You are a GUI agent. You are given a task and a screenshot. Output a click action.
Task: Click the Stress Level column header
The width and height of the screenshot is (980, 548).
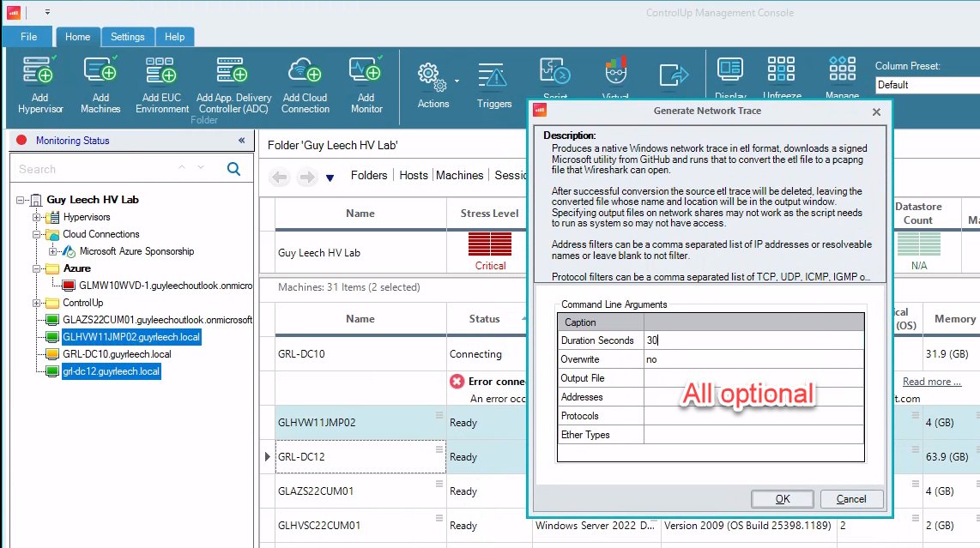(x=489, y=213)
